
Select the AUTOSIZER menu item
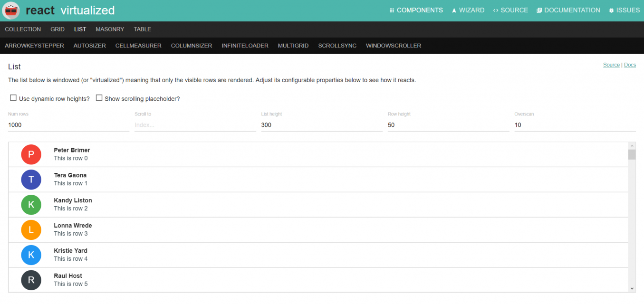pos(89,46)
